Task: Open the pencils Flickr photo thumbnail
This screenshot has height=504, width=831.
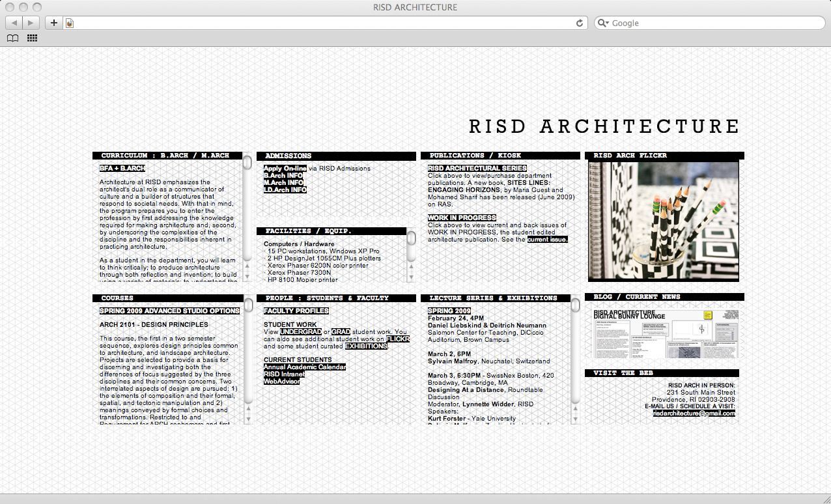Action: (x=664, y=221)
